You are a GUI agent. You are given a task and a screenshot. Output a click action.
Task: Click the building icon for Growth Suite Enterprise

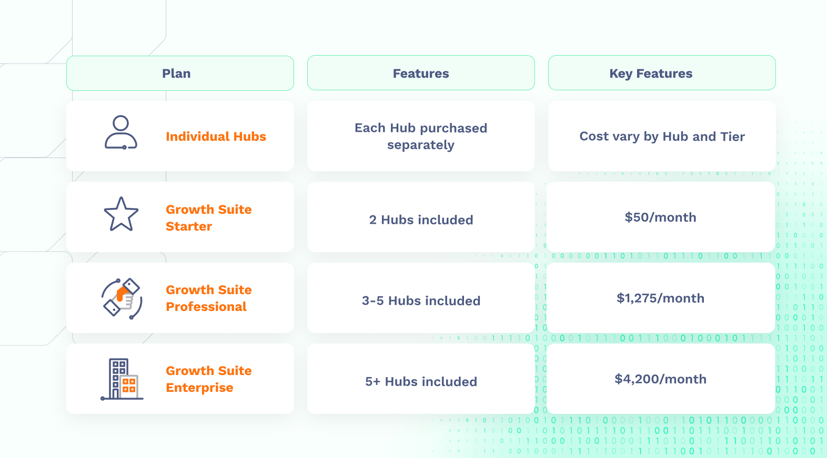(122, 379)
